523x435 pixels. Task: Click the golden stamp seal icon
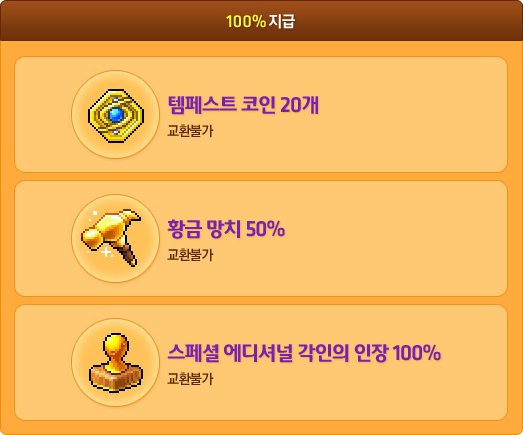116,362
